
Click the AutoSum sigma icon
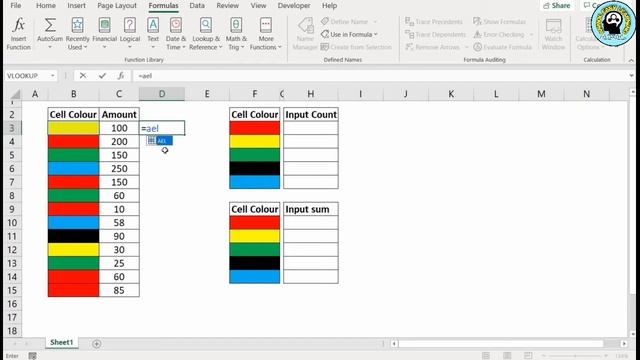click(50, 25)
